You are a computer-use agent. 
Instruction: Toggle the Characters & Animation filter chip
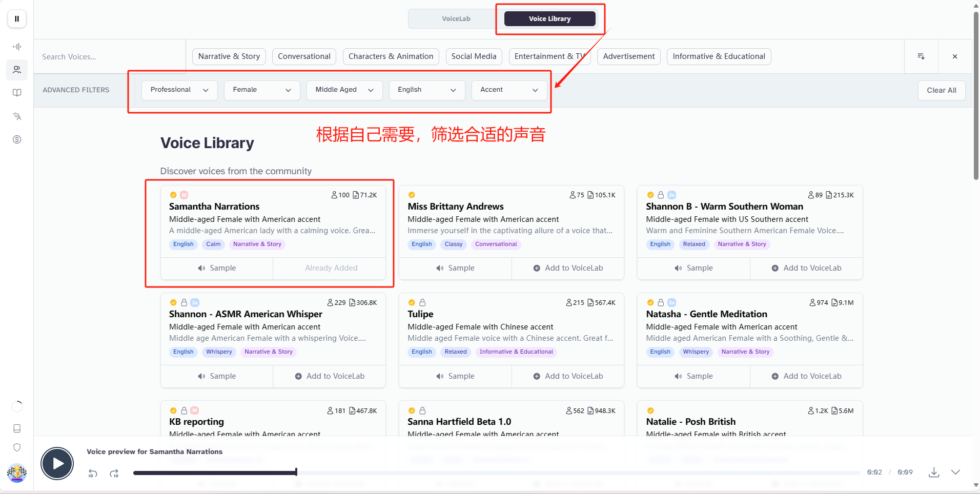coord(391,56)
